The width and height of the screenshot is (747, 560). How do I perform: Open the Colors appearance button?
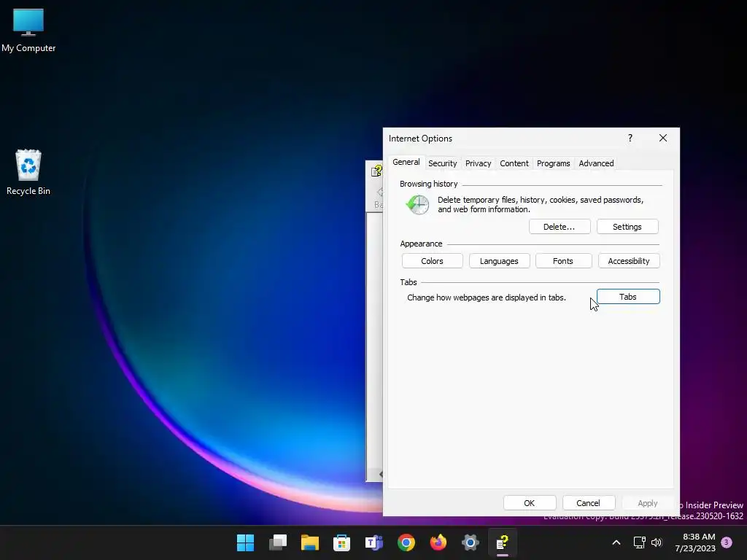(432, 261)
